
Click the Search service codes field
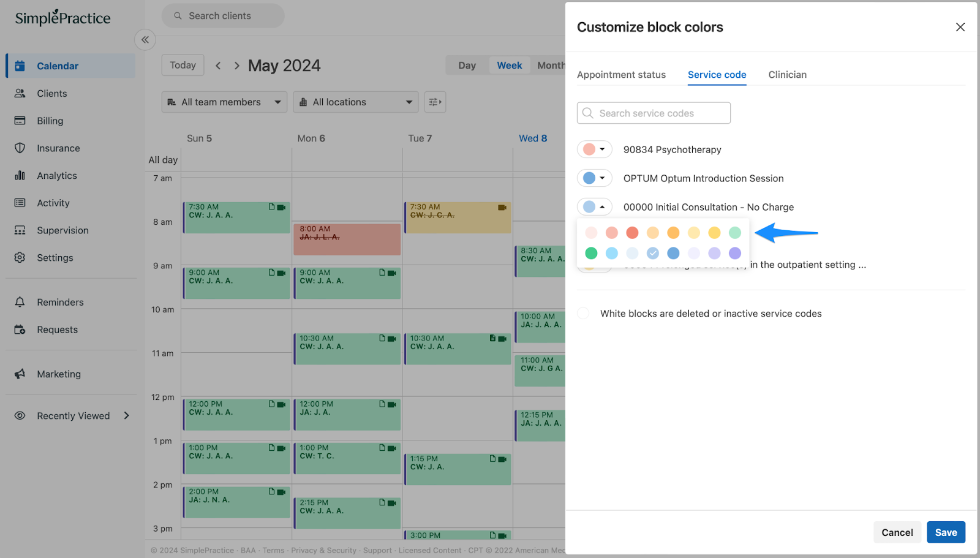point(654,113)
